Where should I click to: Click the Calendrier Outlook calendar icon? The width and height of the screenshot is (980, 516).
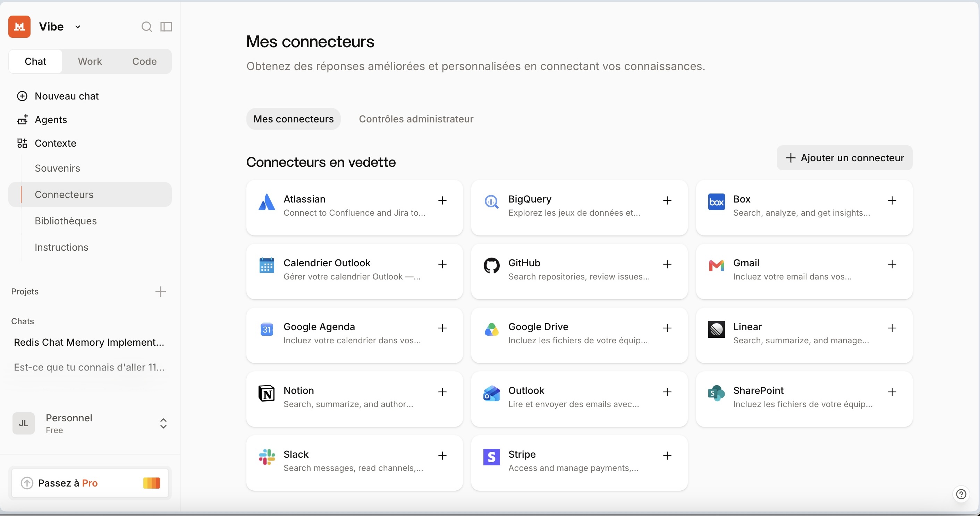(x=267, y=265)
